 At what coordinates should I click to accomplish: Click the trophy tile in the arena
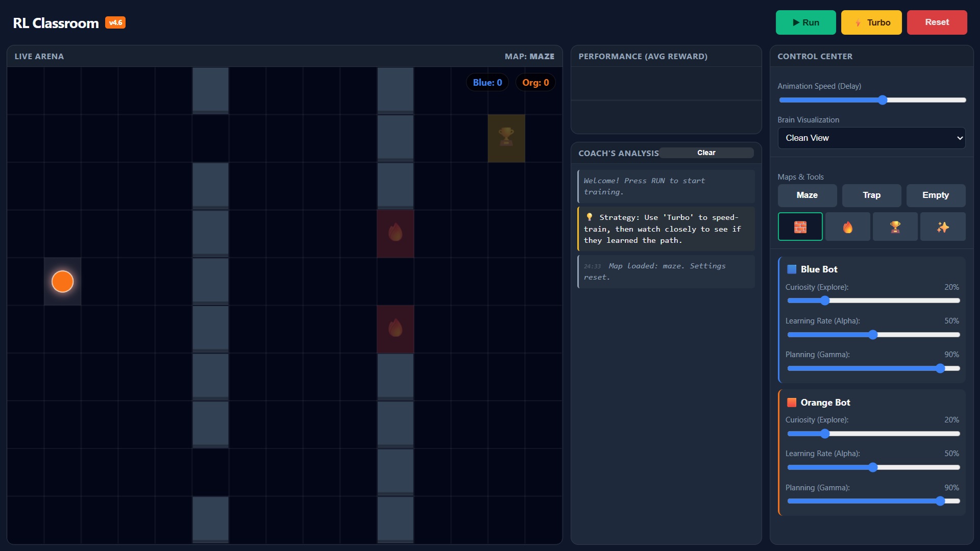[506, 138]
